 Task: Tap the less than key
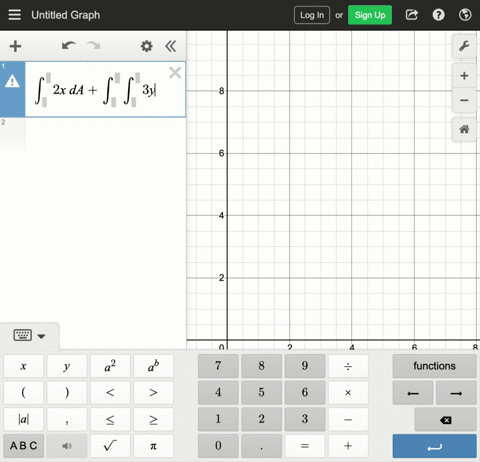click(110, 393)
